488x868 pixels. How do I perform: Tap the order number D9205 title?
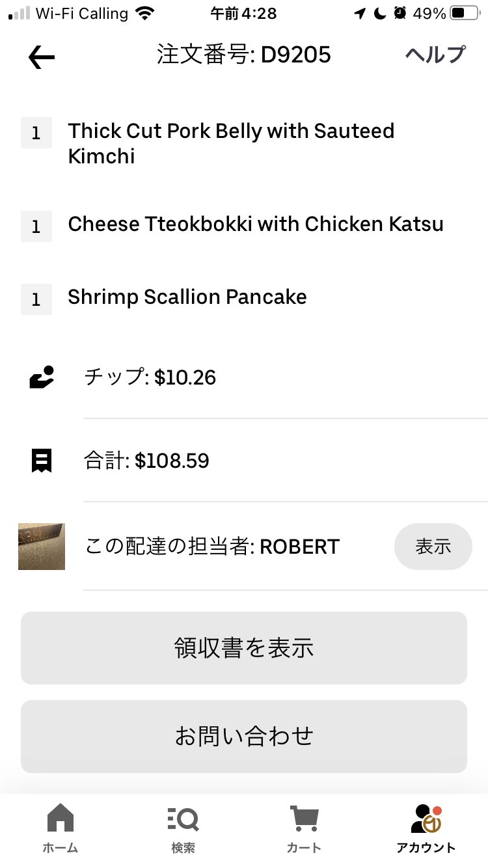[244, 55]
